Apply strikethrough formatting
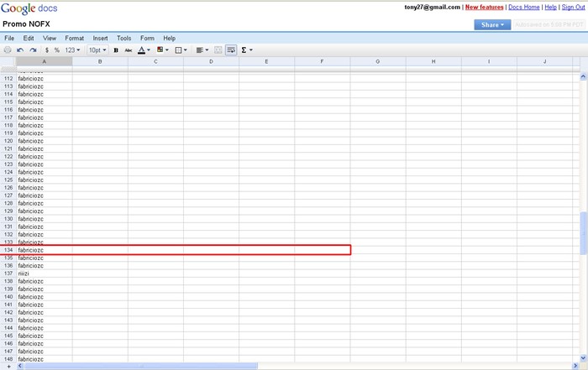The width and height of the screenshot is (588, 370). pos(129,50)
